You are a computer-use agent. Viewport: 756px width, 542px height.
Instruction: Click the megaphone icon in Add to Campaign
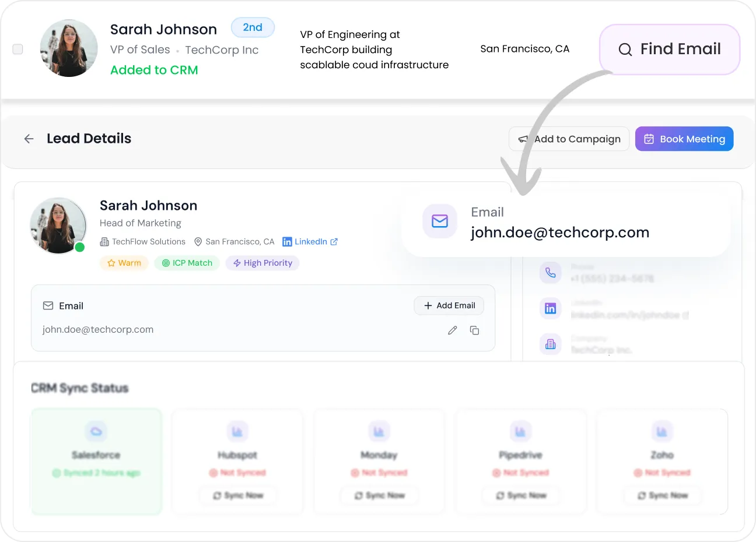pos(523,139)
